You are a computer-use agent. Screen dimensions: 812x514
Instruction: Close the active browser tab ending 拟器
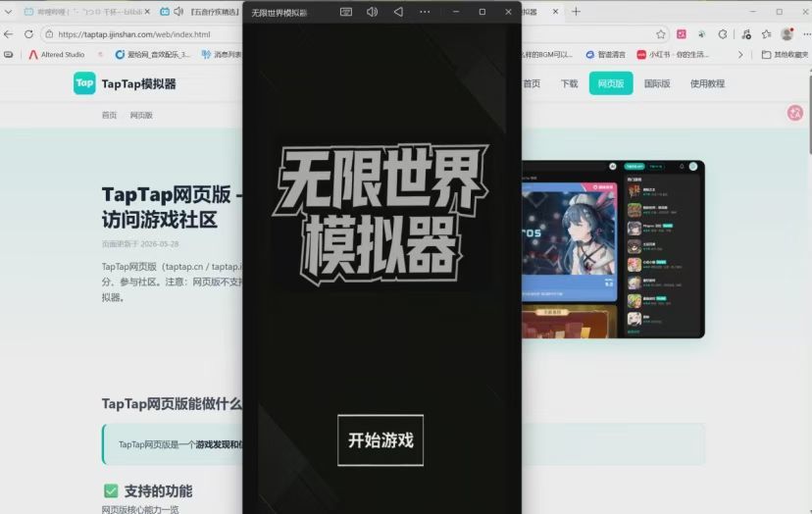[x=555, y=12]
